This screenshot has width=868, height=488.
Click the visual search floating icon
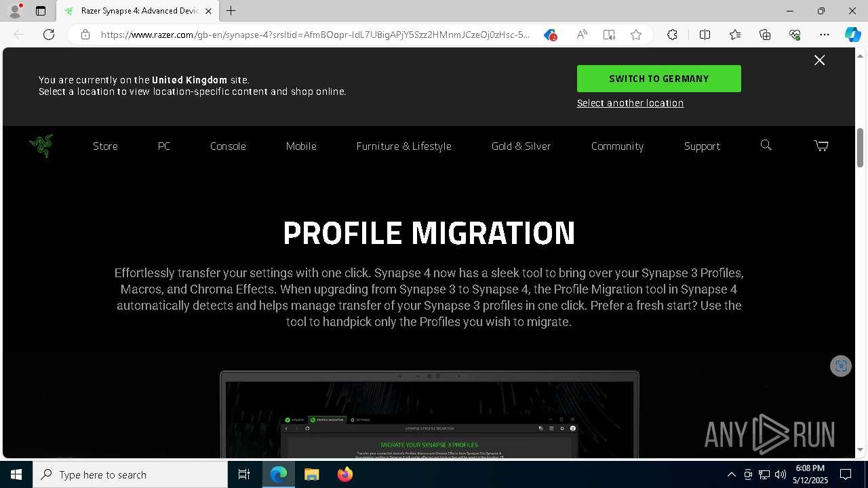tap(841, 366)
